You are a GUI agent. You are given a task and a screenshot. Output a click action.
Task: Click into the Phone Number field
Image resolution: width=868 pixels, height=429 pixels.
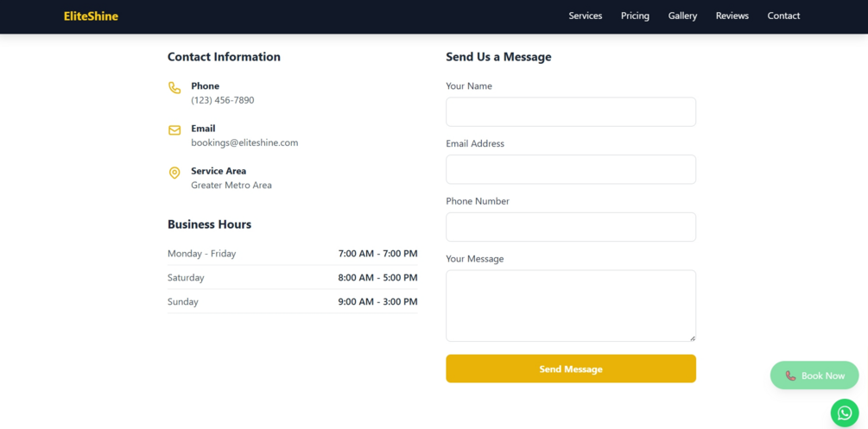pyautogui.click(x=570, y=227)
